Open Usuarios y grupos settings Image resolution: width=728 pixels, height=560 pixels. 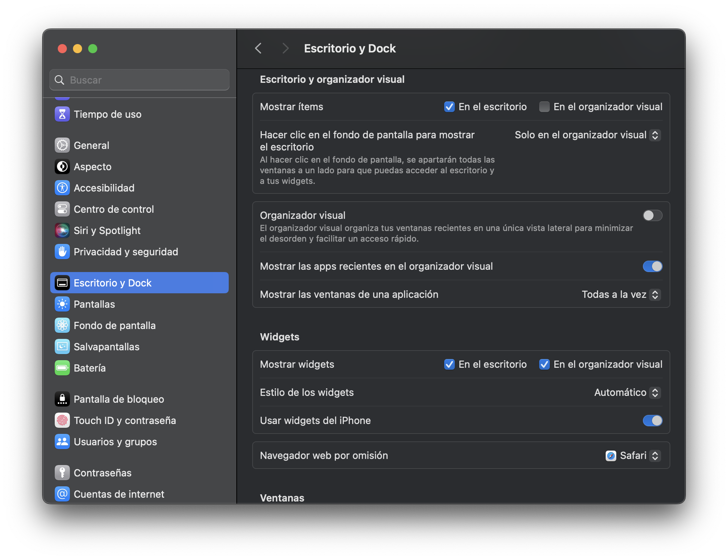(115, 442)
